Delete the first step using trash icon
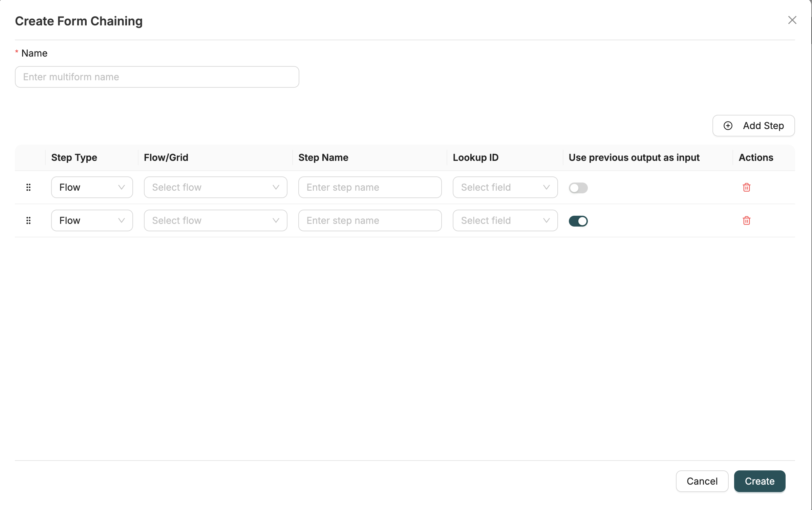 tap(746, 187)
